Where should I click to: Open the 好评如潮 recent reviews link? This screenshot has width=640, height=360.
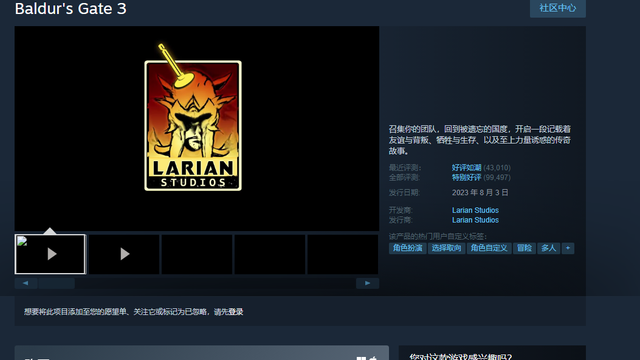[467, 168]
